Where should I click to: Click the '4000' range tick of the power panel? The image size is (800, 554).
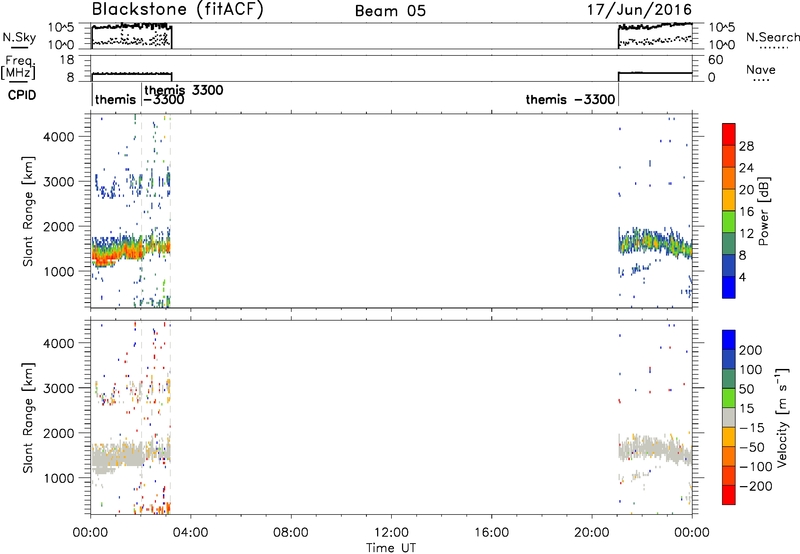tap(59, 137)
